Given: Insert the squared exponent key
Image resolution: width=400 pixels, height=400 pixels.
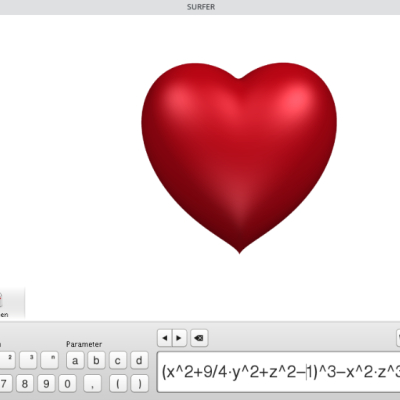Looking at the screenshot, I should 7,360.
